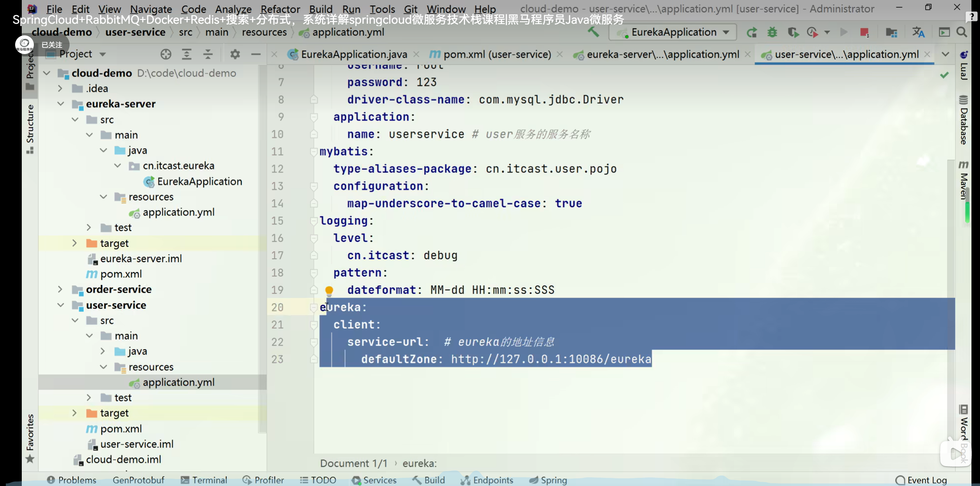The width and height of the screenshot is (980, 486).
Task: Stop the running application with red square
Action: pyautogui.click(x=864, y=32)
